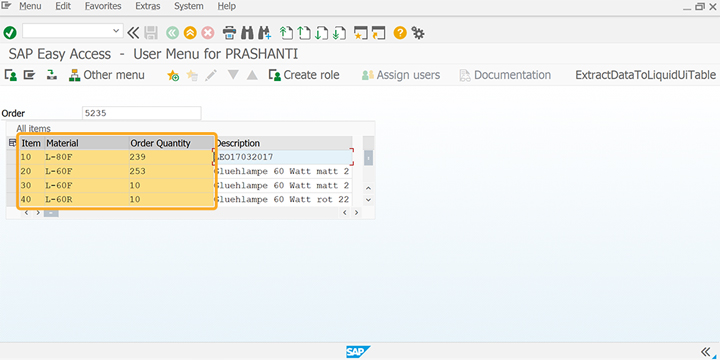Click the Item 30 cell
This screenshot has height=360, width=720.
click(31, 186)
